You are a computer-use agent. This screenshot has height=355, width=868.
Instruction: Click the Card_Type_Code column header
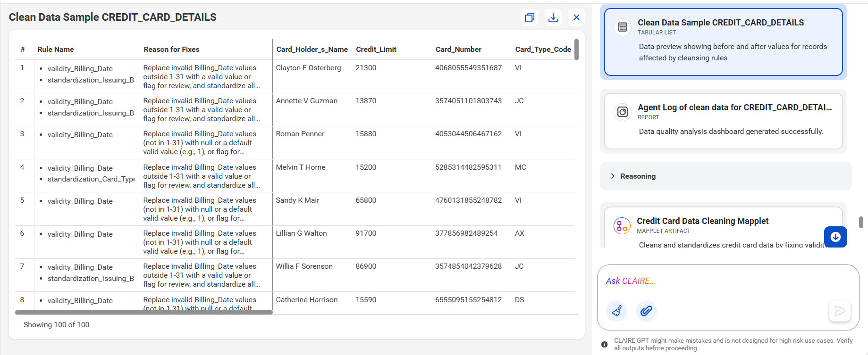coord(543,50)
